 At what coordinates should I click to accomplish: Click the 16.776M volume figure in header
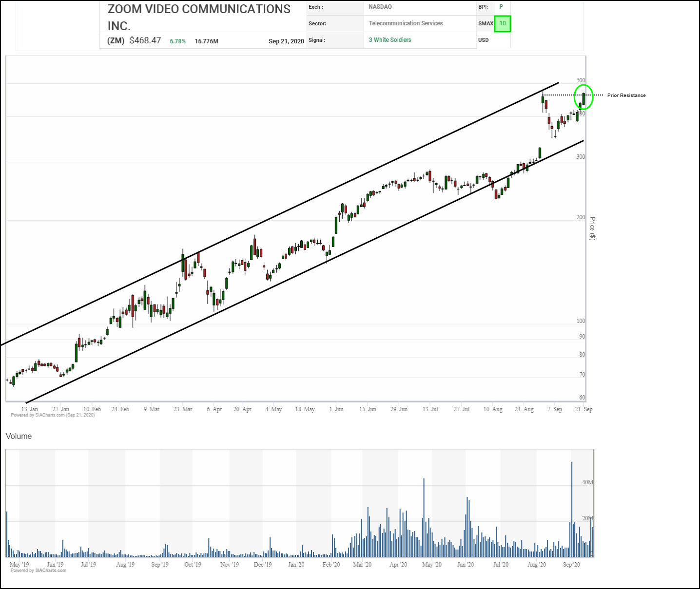coord(206,41)
